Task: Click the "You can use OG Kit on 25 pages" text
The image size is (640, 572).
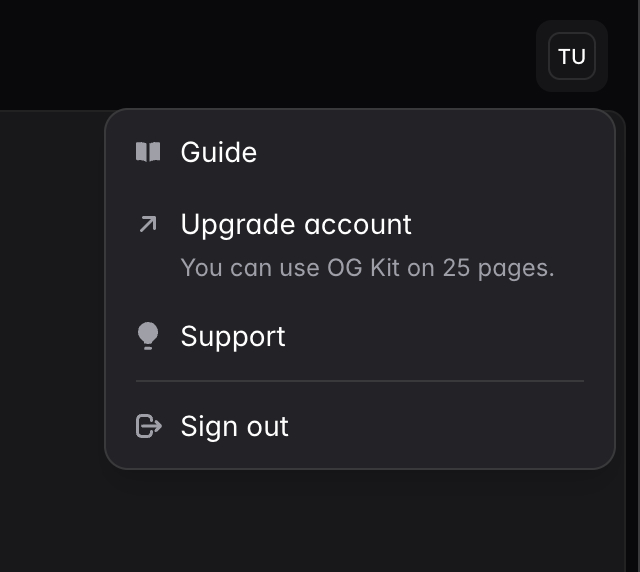Action: tap(367, 268)
